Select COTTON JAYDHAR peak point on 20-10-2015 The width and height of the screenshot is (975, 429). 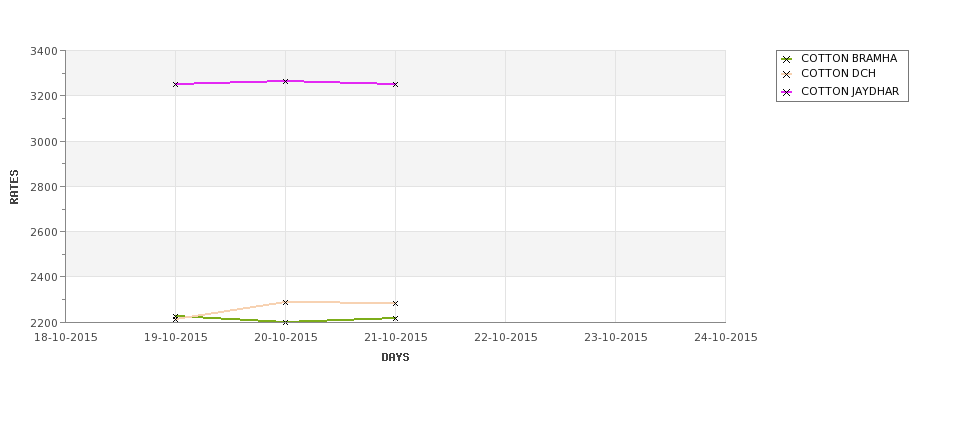(285, 81)
